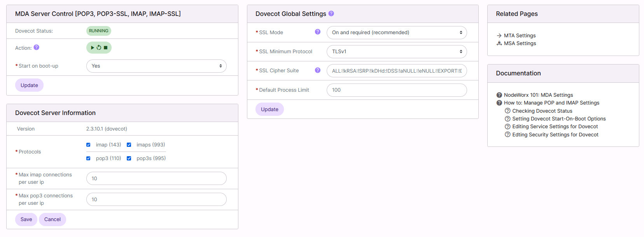Click the RUNNING status badge
The height and width of the screenshot is (237, 644).
pyautogui.click(x=99, y=31)
